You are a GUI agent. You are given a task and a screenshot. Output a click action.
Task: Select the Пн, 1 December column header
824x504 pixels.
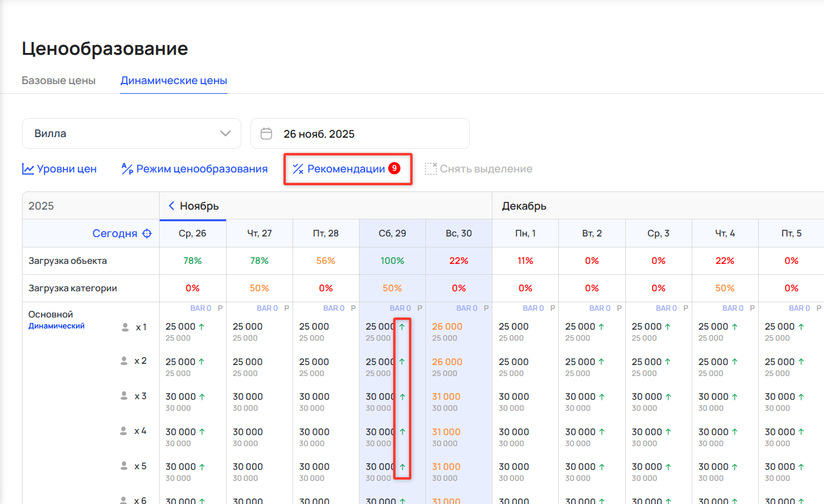pos(525,233)
